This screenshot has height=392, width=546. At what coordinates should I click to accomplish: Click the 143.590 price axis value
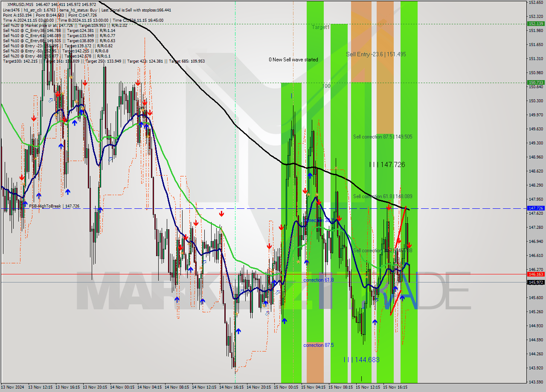click(536, 382)
